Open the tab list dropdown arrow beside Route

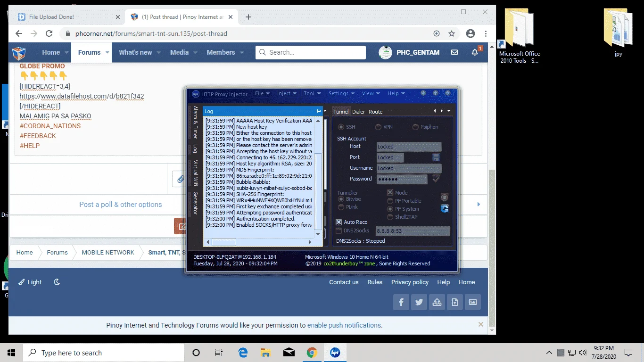point(449,111)
